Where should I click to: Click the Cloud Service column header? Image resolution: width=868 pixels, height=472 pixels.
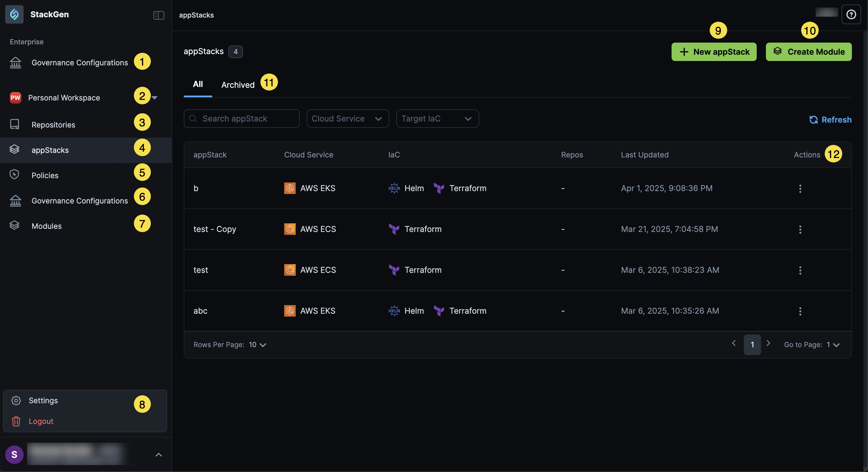[x=309, y=155]
